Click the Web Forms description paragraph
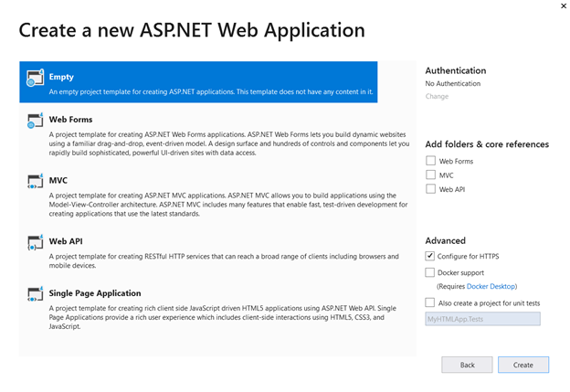 coord(229,143)
